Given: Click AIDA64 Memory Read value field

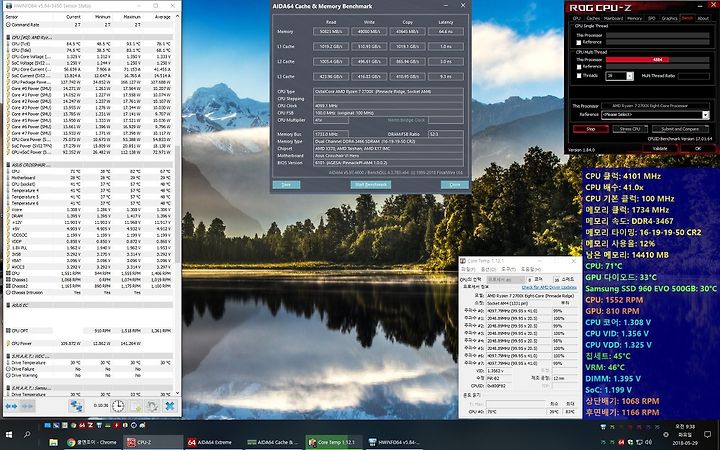Looking at the screenshot, I should pyautogui.click(x=331, y=32).
